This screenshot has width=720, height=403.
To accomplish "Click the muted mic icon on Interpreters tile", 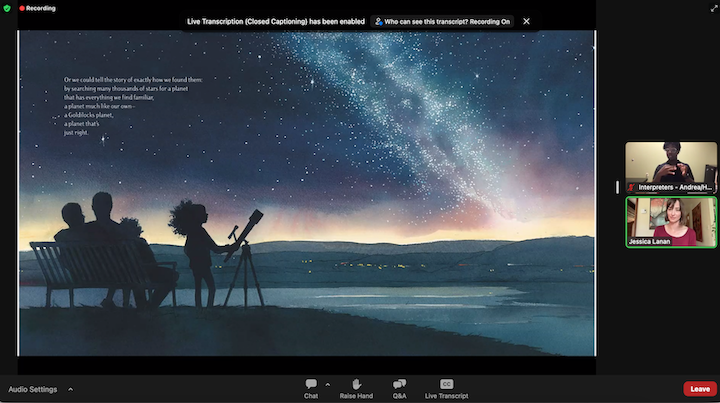I will [x=631, y=187].
